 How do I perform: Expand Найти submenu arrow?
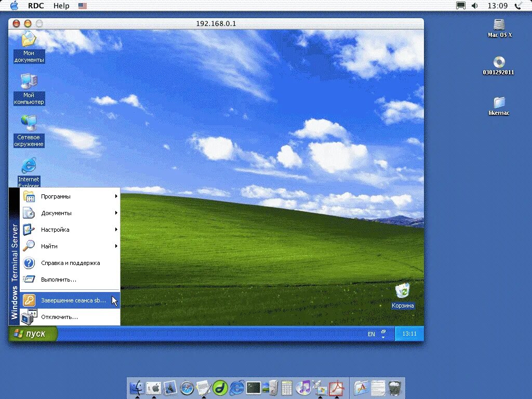click(x=116, y=246)
